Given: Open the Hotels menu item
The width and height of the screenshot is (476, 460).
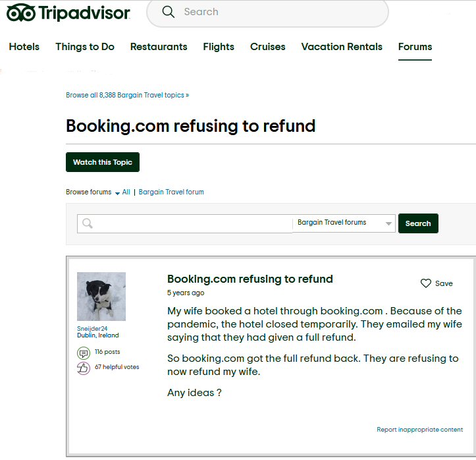Looking at the screenshot, I should tap(24, 47).
